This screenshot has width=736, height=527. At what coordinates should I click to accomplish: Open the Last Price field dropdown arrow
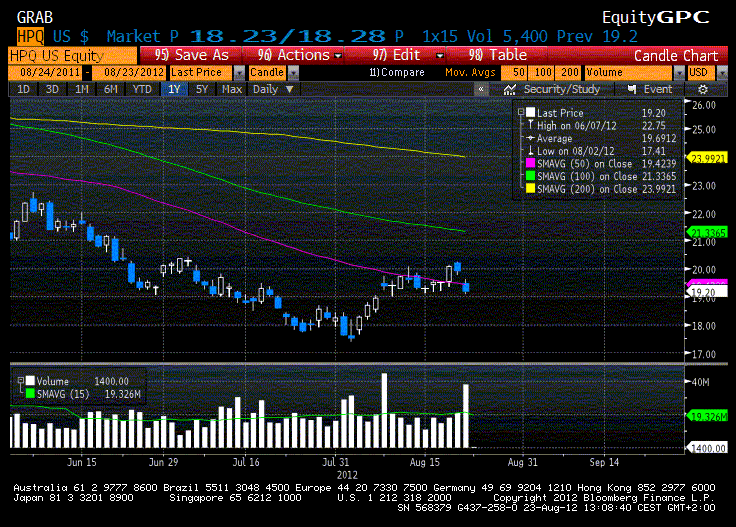coord(239,73)
